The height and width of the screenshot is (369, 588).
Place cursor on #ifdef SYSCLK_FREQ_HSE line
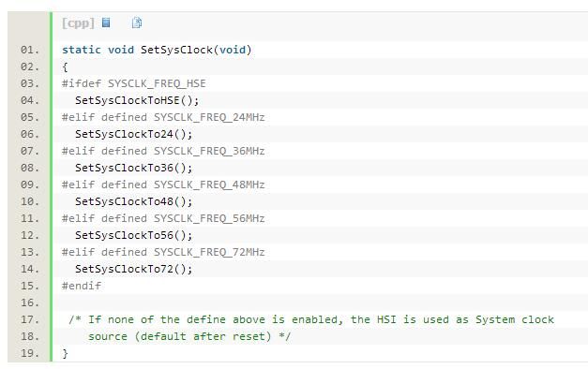click(x=134, y=83)
